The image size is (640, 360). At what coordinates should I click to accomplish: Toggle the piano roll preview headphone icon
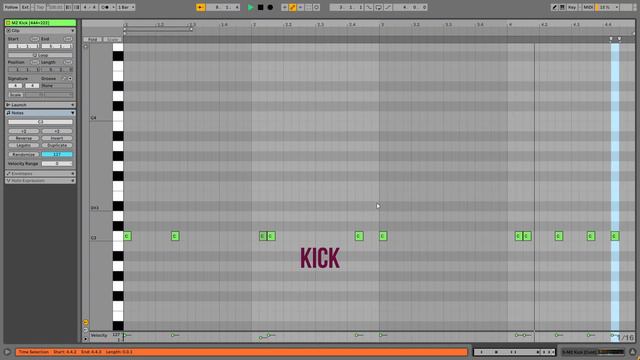tap(86, 46)
